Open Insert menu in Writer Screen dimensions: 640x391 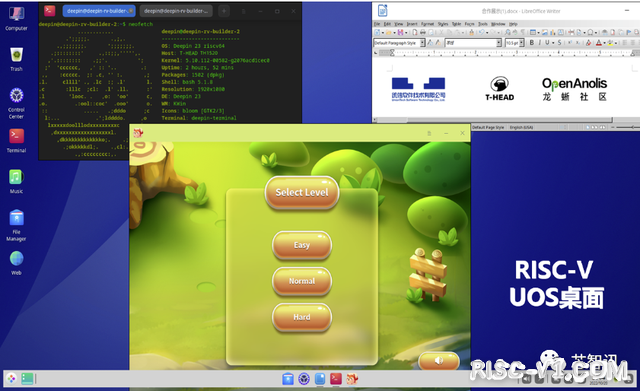[x=412, y=24]
